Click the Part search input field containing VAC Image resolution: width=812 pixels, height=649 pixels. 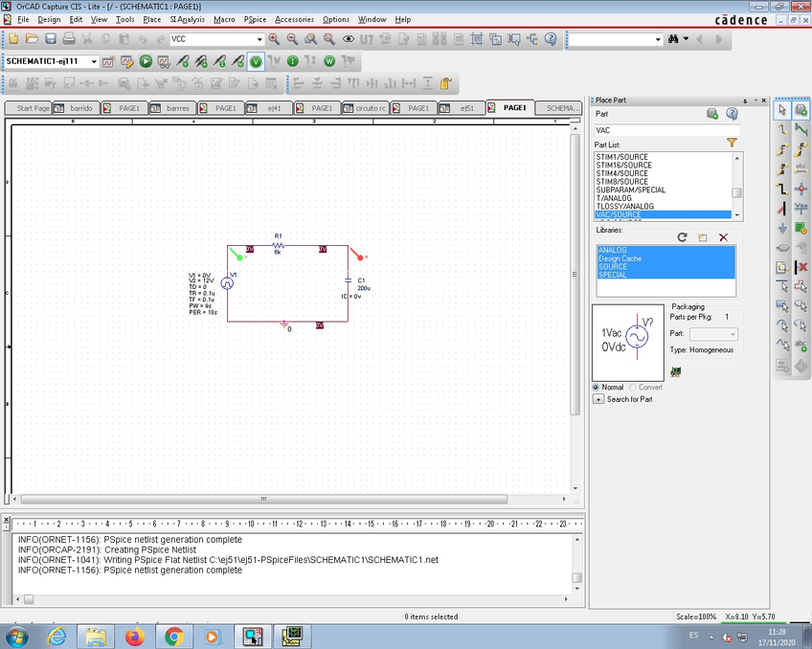(x=665, y=130)
